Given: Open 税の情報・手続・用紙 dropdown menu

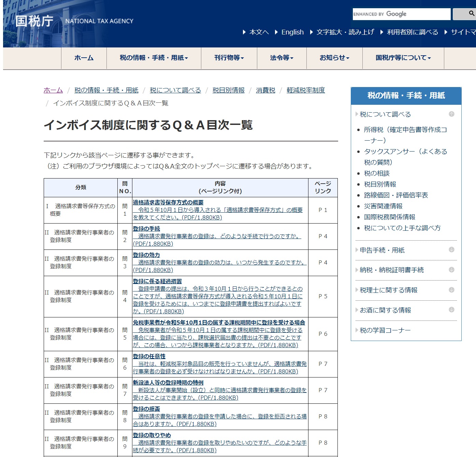Looking at the screenshot, I should point(154,58).
